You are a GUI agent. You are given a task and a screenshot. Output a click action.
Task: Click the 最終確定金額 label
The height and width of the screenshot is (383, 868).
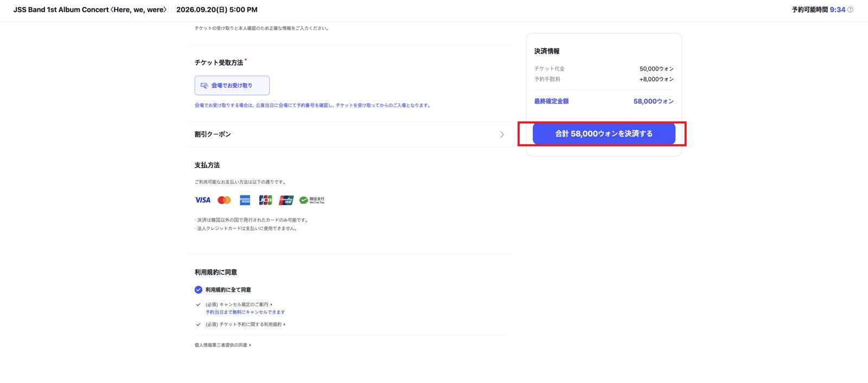click(x=551, y=101)
